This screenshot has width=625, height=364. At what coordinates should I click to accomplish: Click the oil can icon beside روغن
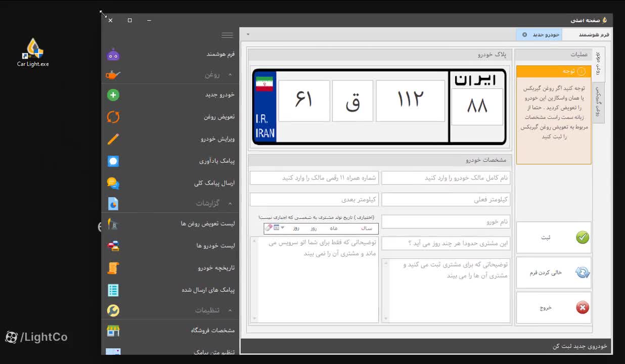point(112,74)
